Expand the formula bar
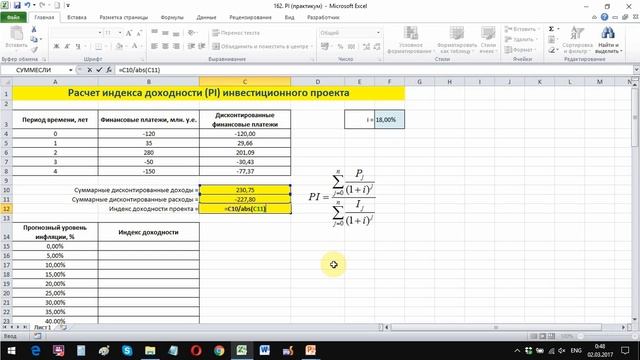 point(636,70)
